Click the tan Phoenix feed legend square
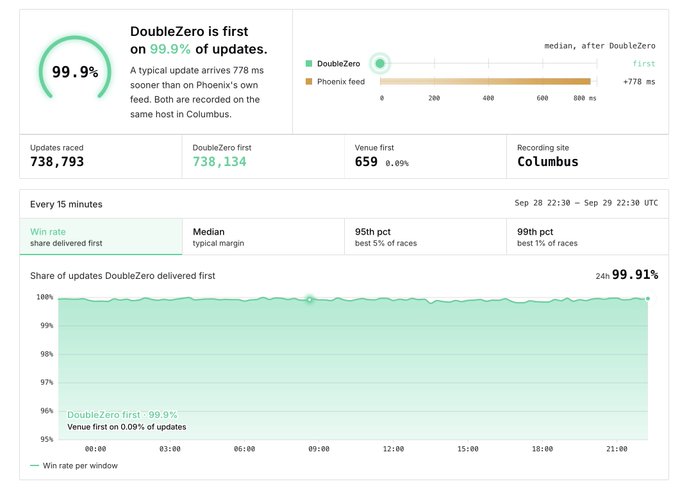 [x=309, y=82]
